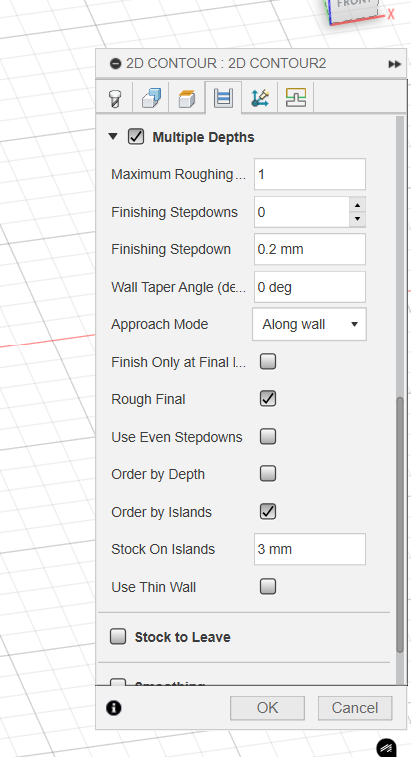The width and height of the screenshot is (411, 757).
Task: Enable Use Even Stepdowns checkbox
Action: coord(268,436)
